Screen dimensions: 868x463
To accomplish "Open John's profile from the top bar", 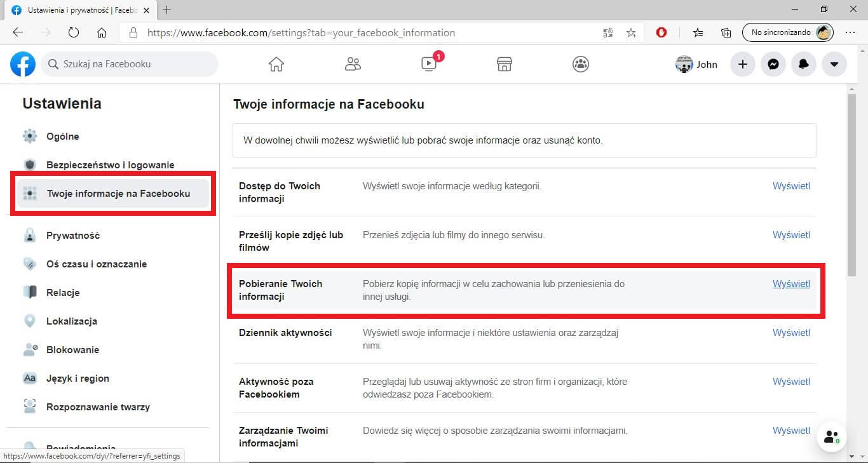I will [x=696, y=64].
